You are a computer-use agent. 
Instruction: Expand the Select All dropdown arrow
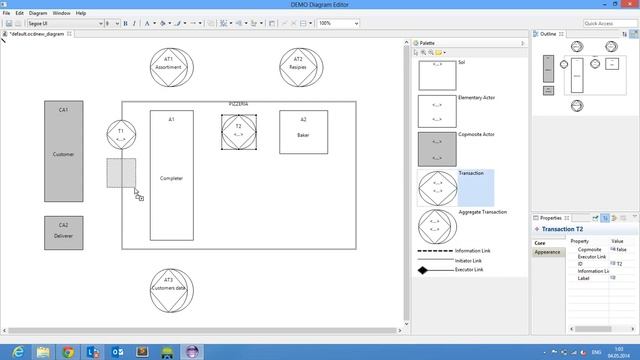click(231, 24)
